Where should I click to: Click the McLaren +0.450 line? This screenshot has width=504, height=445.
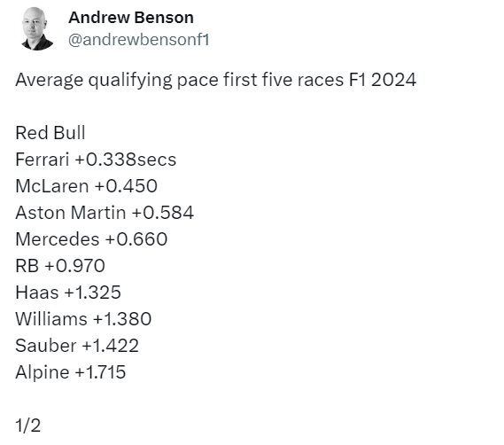coord(87,186)
